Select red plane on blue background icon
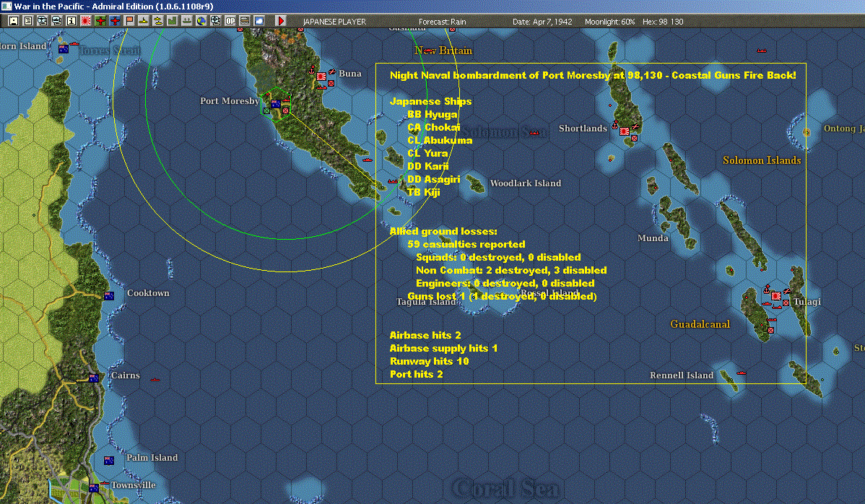Screen dimensions: 865x504 tap(115, 21)
